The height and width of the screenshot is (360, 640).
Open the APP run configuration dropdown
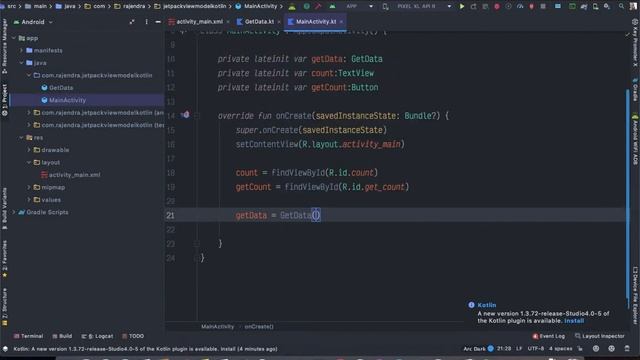pyautogui.click(x=359, y=7)
